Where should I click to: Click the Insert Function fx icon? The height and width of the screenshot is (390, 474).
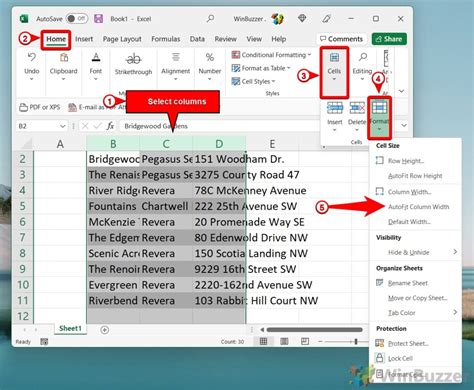click(110, 126)
